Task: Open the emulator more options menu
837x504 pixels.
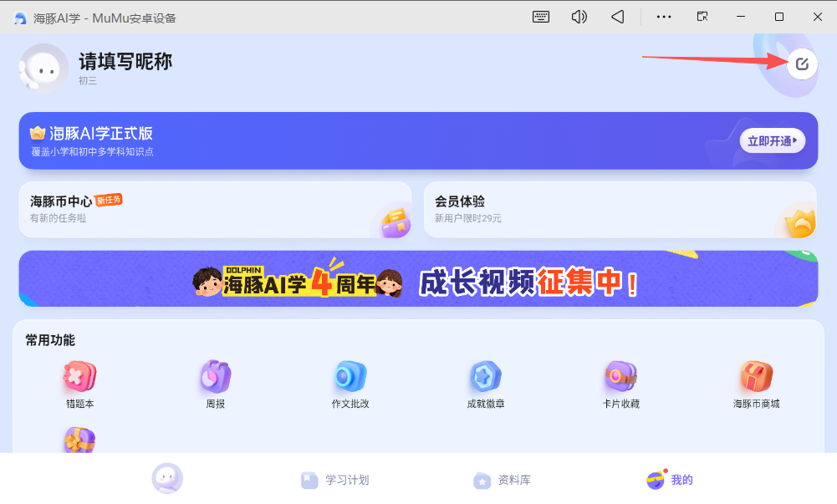Action: point(663,16)
